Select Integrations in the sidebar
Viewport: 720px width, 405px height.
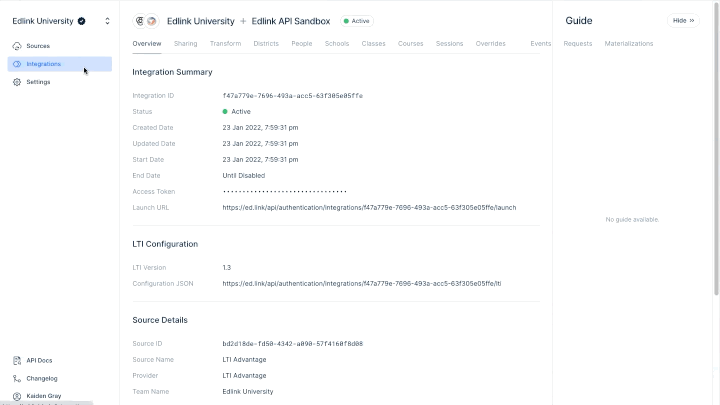[60, 64]
